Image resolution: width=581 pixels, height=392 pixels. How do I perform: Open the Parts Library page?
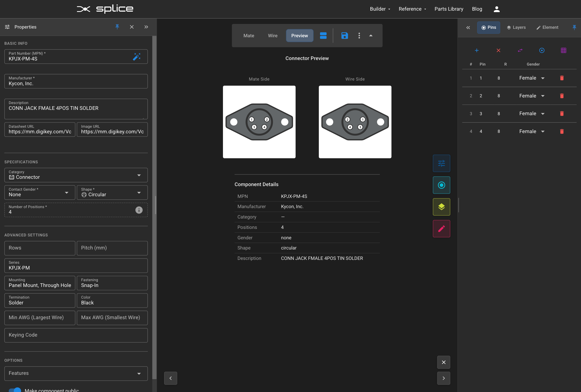pos(449,9)
